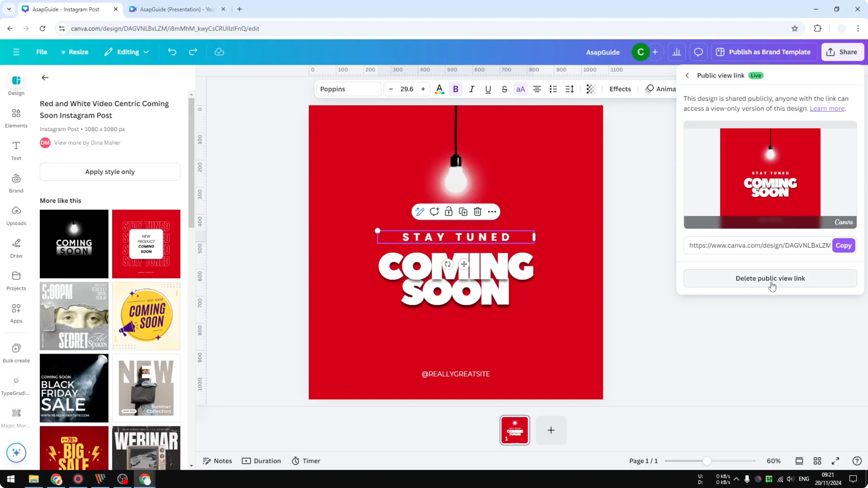Open the File menu
The width and height of the screenshot is (868, 488).
pyautogui.click(x=42, y=52)
